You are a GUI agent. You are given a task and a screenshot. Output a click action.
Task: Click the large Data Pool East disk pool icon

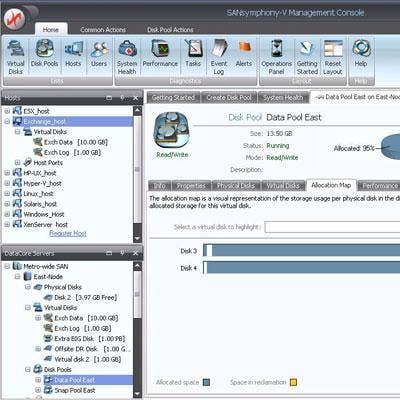[x=172, y=130]
